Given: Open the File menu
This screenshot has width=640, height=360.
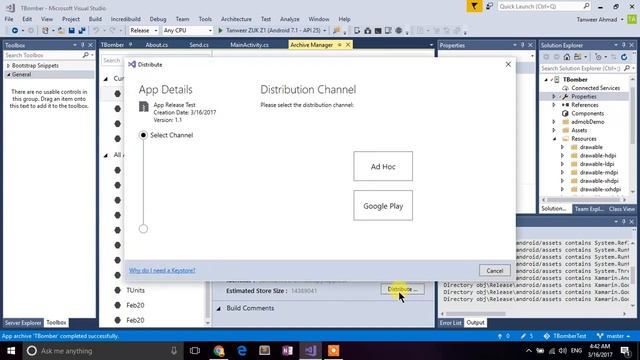Looking at the screenshot, I should 9,19.
